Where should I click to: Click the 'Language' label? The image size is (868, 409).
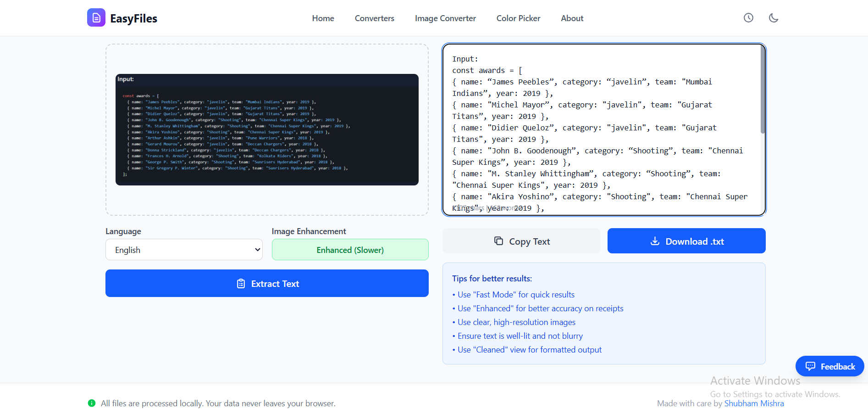123,231
